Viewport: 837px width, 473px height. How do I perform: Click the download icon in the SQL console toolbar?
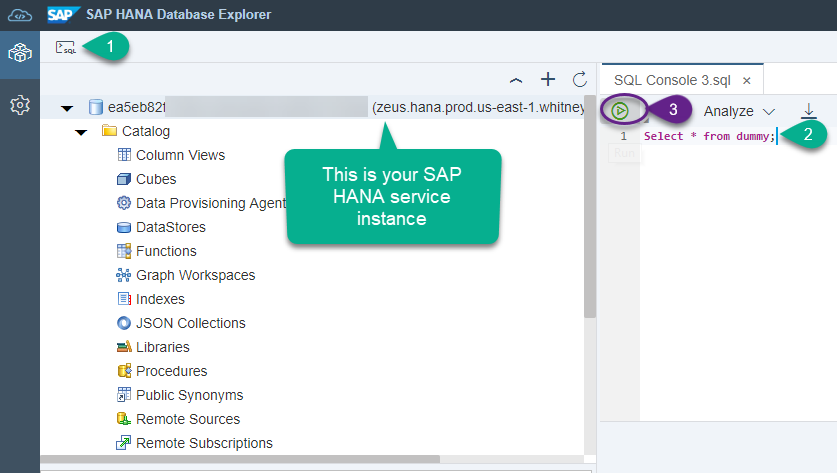coord(808,111)
